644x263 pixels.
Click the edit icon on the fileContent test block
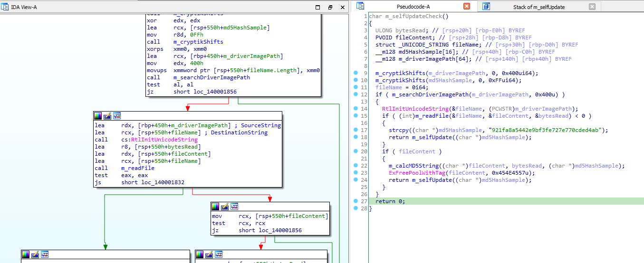(x=225, y=207)
